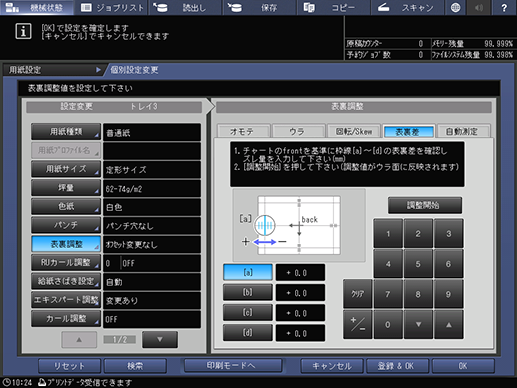517x388 pixels.
Task: Go to next settings page arrow
Action: pos(160,339)
